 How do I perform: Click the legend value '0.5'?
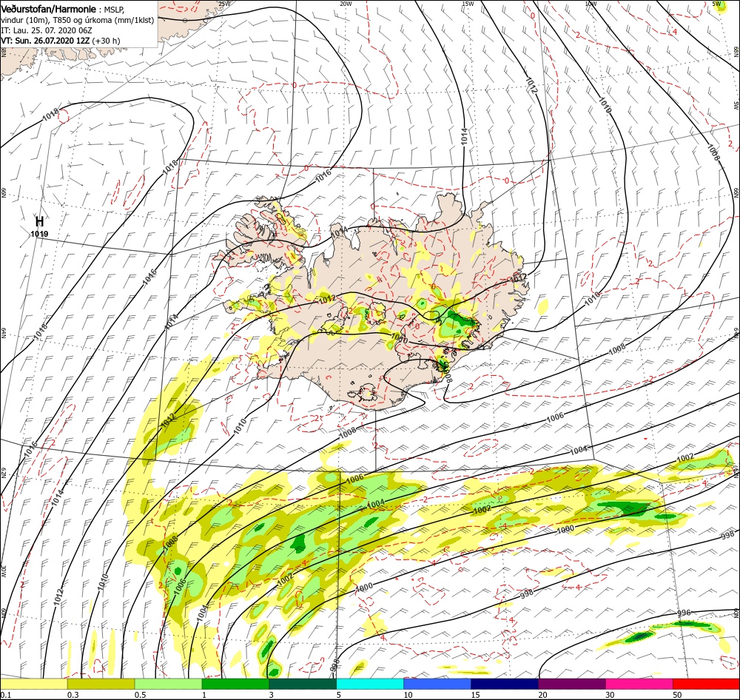tap(140, 695)
